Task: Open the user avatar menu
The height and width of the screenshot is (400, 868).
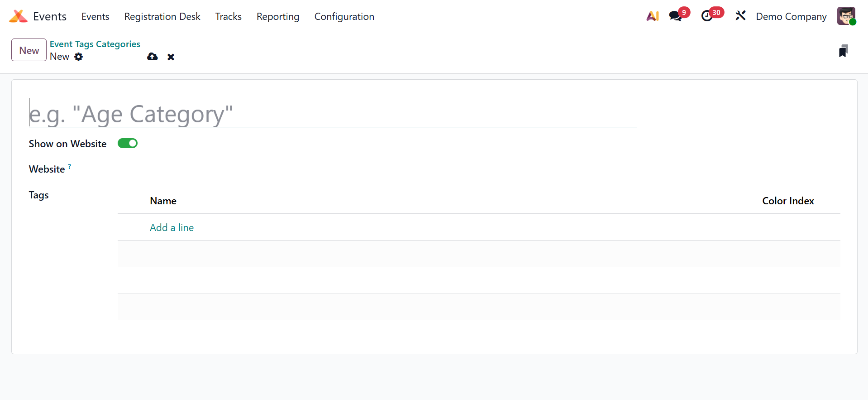Action: 846,16
